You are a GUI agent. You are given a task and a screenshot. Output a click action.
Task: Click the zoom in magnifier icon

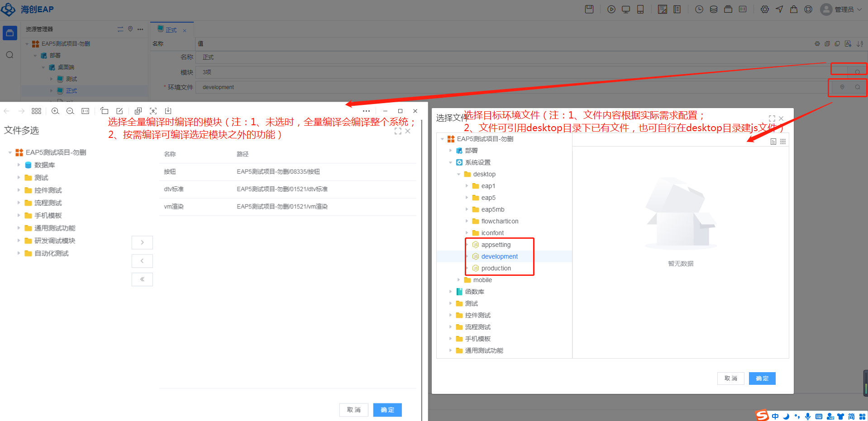coord(55,111)
